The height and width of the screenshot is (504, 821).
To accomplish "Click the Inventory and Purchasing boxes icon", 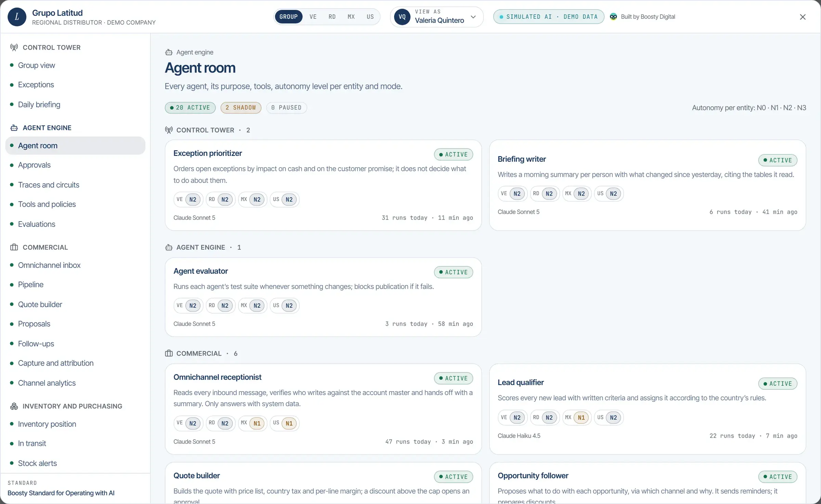I will [14, 406].
